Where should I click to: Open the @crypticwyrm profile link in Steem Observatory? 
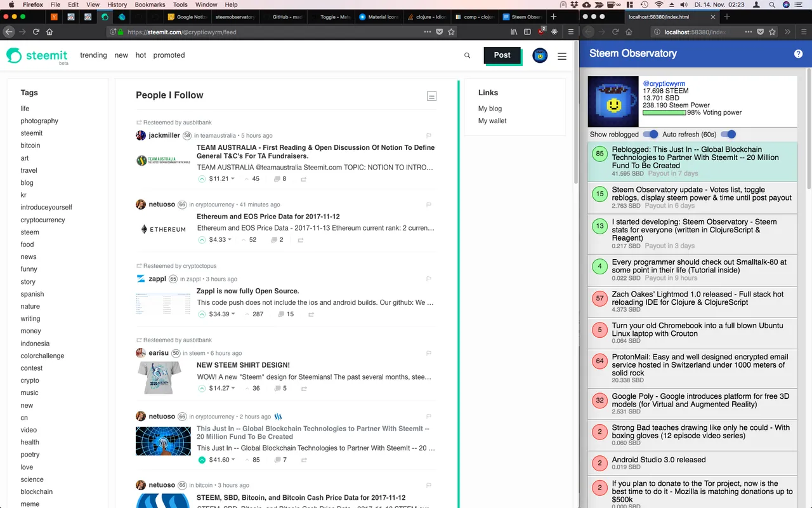664,84
